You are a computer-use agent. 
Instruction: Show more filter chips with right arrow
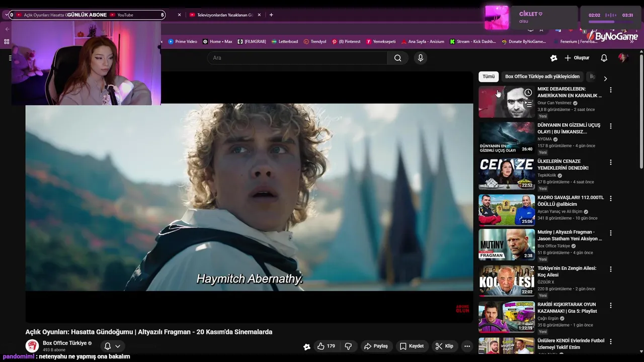point(605,78)
